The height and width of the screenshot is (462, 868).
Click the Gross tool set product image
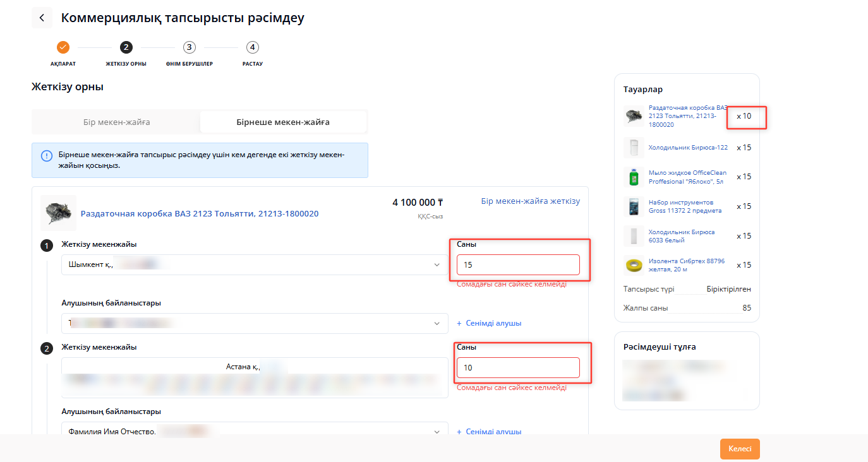[x=634, y=206]
